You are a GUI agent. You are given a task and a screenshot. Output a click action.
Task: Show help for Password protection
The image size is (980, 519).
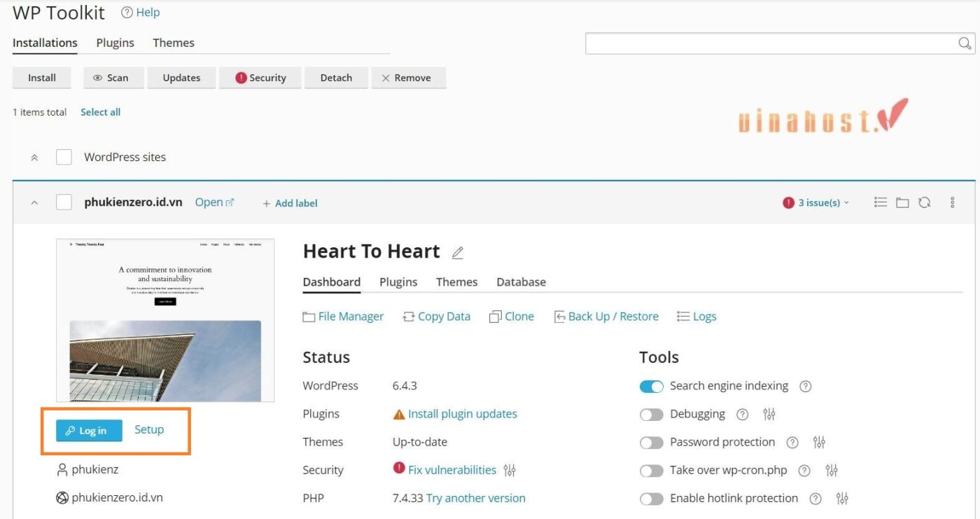792,442
